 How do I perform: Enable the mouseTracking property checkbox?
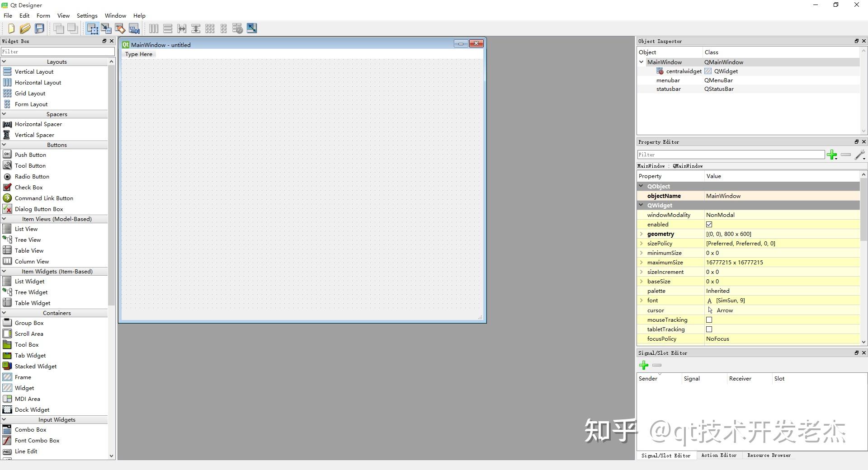click(x=709, y=320)
